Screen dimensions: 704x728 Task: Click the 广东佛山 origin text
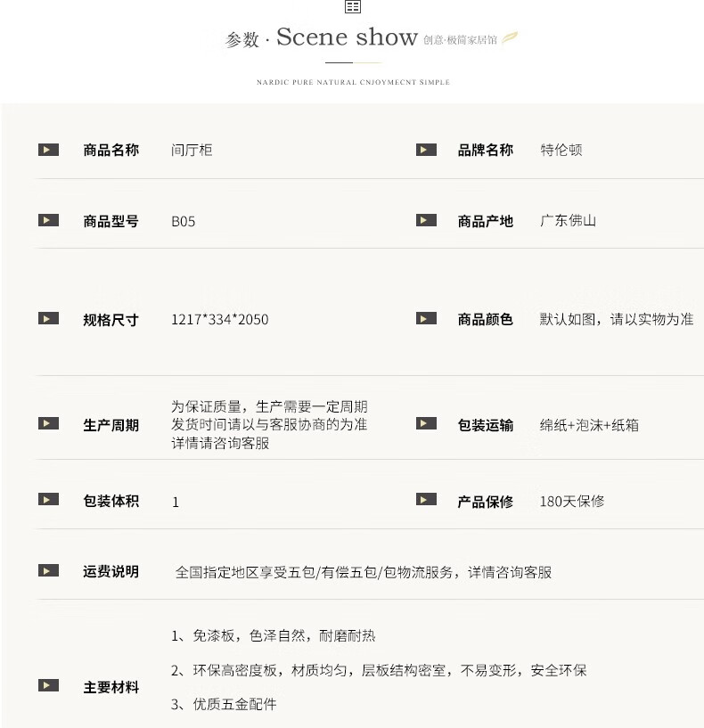point(568,220)
